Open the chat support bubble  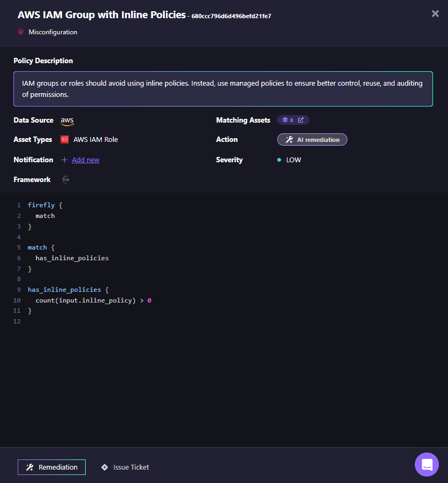pyautogui.click(x=427, y=464)
